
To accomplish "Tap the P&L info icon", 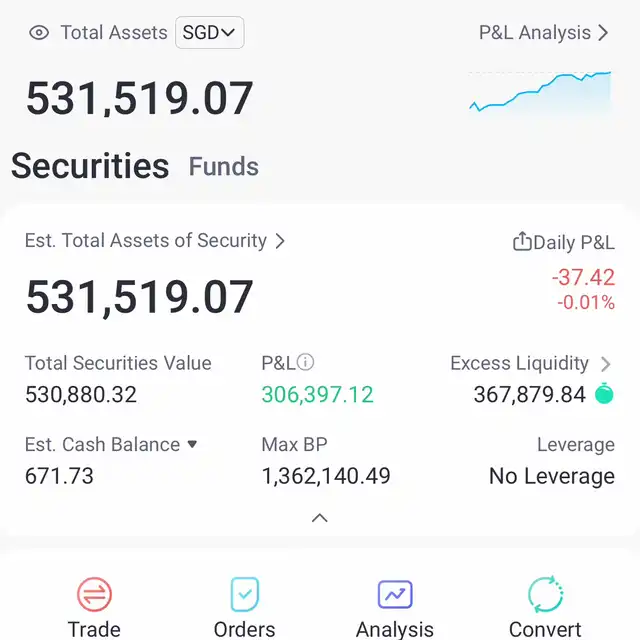I will click(306, 363).
